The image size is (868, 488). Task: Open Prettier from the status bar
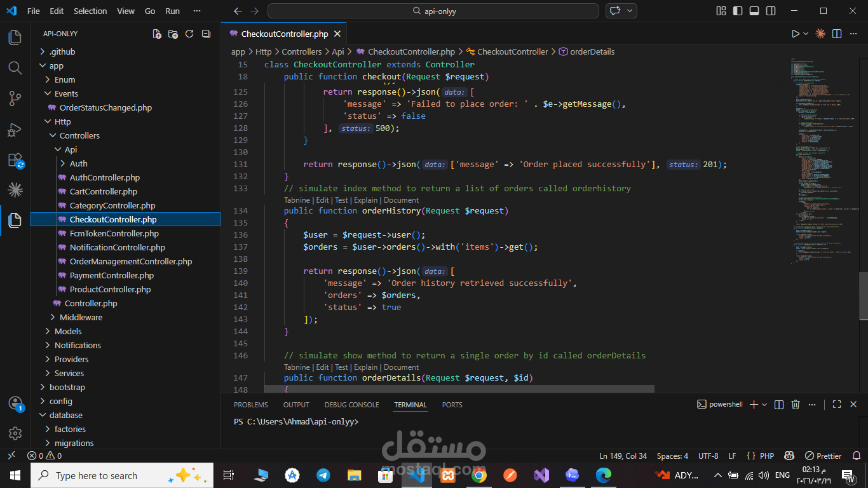(823, 456)
